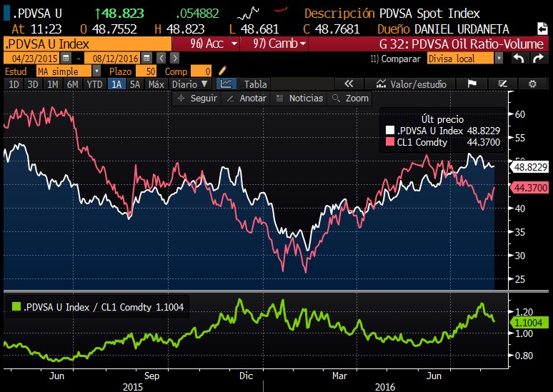Open the 97) Camb dropdown menu

click(274, 44)
